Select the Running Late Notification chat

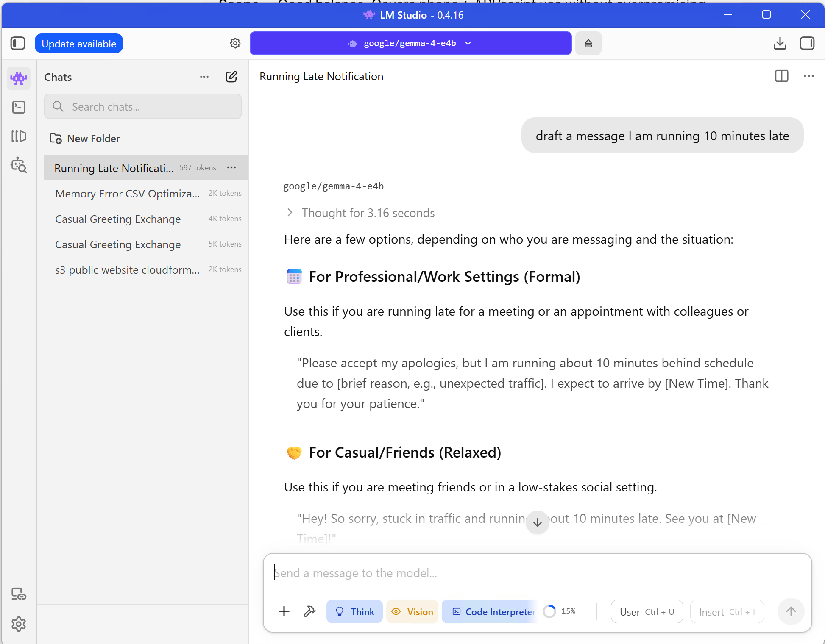point(147,168)
